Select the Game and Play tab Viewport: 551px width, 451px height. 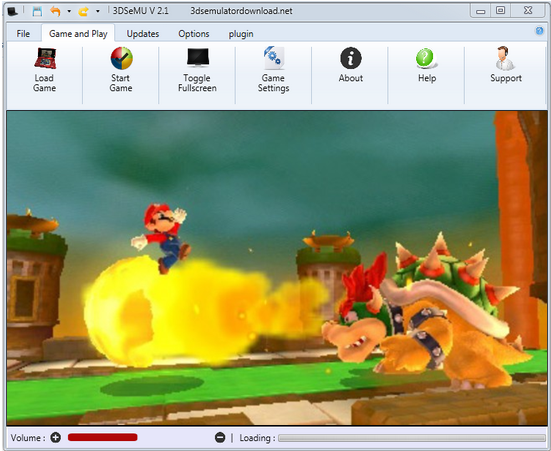tap(78, 34)
